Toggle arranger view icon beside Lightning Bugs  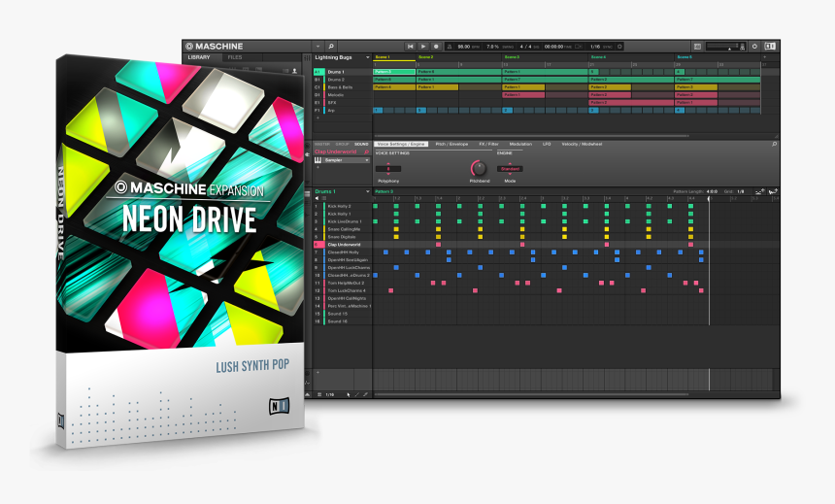(307, 57)
